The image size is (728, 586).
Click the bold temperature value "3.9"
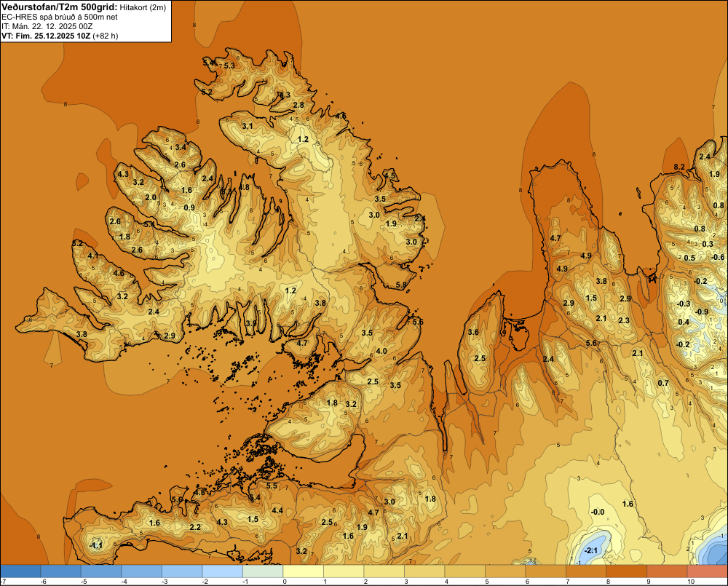251,322
